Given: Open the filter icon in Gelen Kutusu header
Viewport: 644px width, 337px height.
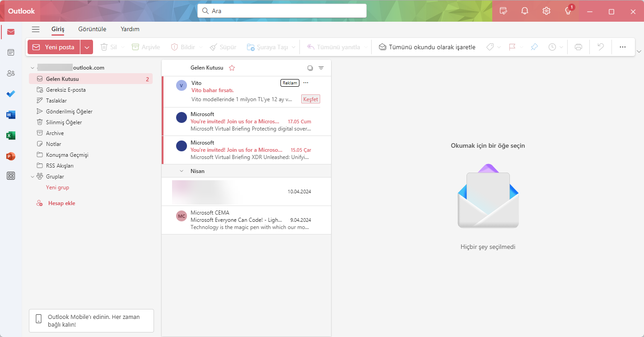Looking at the screenshot, I should [321, 68].
